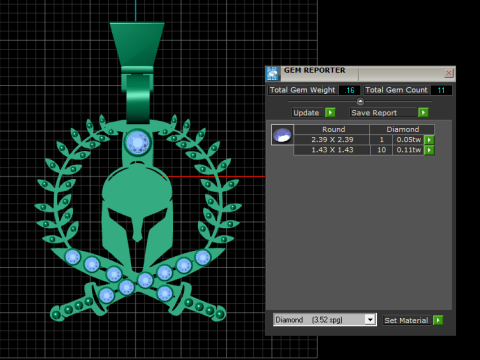480x360 pixels.
Task: Select the 1.43 X 1.43 gem row
Action: [364, 150]
